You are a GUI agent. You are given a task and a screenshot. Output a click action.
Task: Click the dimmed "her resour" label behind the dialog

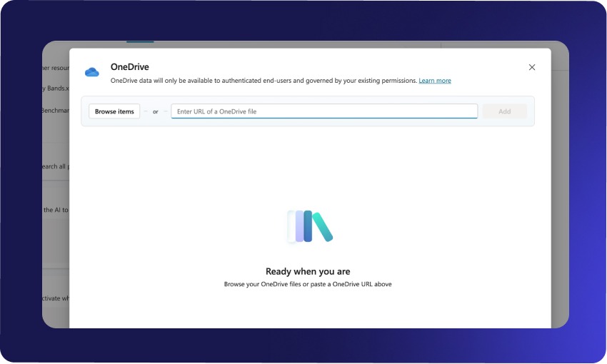[55, 69]
